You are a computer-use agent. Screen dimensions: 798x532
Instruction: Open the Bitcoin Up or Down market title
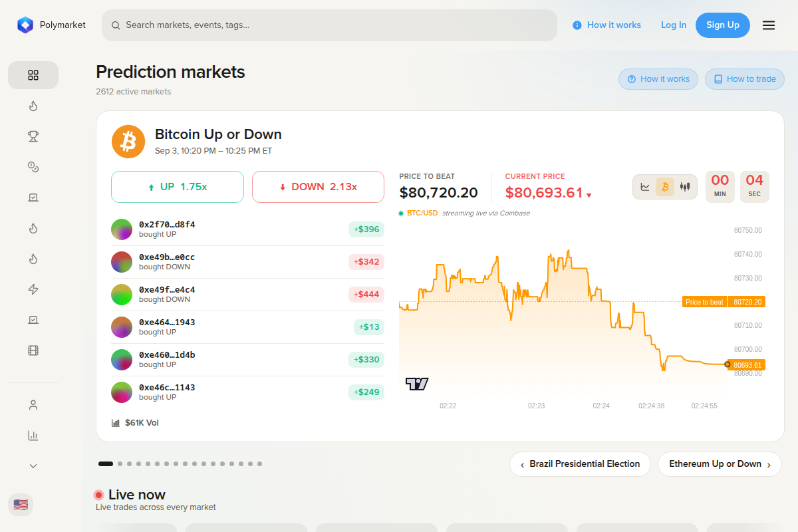coord(218,134)
